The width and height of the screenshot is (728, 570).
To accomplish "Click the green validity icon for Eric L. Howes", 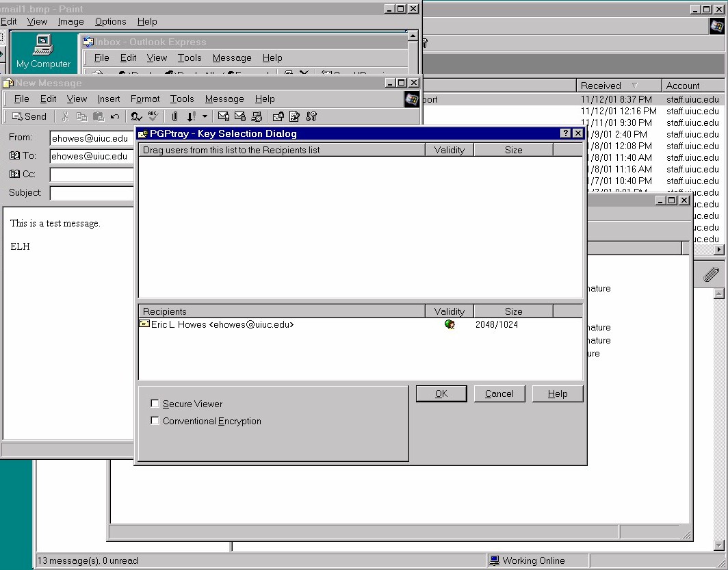I will click(x=450, y=324).
